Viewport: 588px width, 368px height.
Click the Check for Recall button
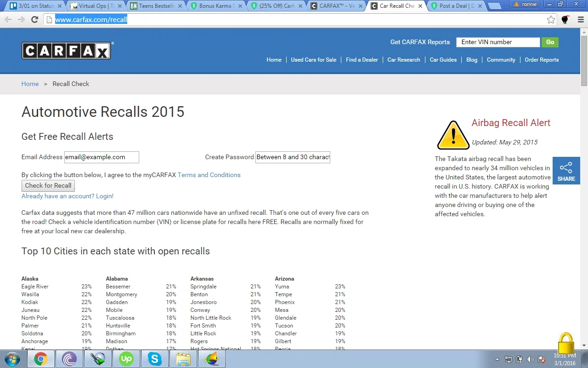(x=48, y=185)
